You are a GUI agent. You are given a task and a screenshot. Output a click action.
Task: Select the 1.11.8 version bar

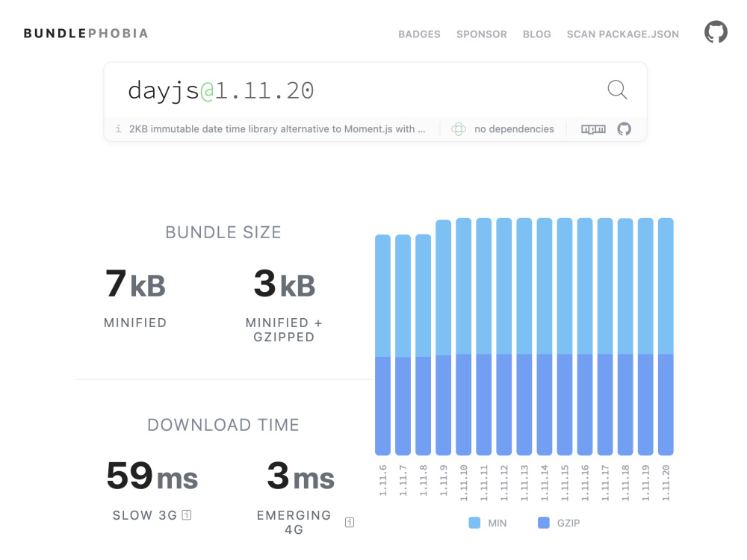[x=423, y=345]
